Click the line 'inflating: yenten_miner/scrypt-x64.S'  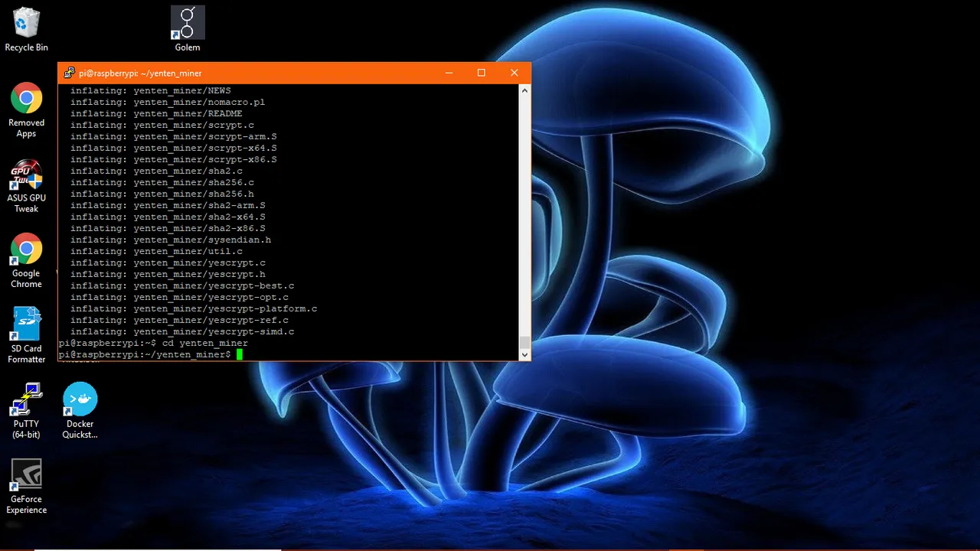coord(174,148)
